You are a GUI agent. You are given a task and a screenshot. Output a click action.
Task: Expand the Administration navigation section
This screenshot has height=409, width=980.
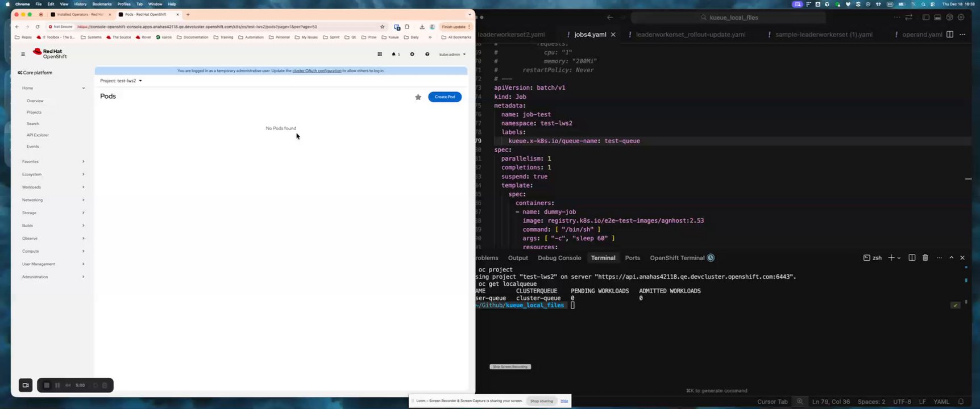point(53,277)
